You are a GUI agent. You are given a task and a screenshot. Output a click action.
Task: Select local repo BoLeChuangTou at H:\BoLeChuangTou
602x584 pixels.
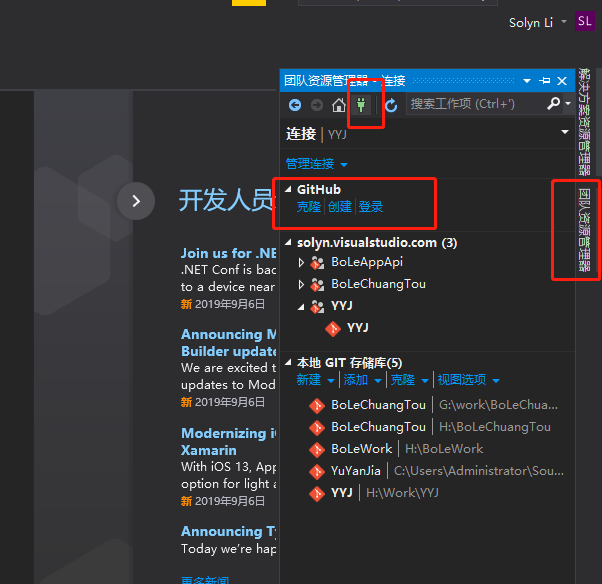click(430, 427)
